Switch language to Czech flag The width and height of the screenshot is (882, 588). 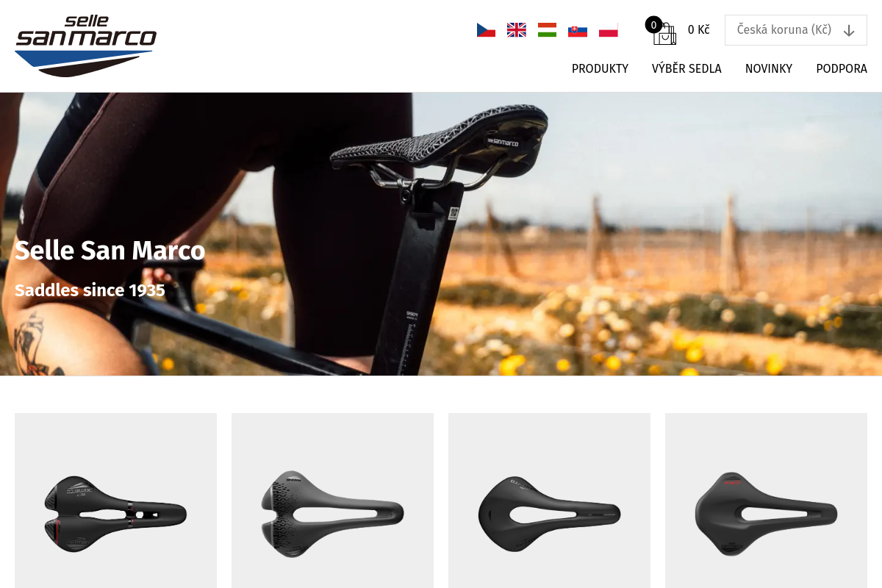[x=486, y=30]
